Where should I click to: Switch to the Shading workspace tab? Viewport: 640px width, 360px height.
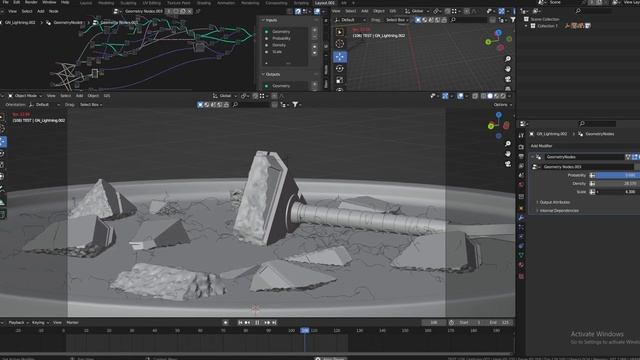click(204, 3)
